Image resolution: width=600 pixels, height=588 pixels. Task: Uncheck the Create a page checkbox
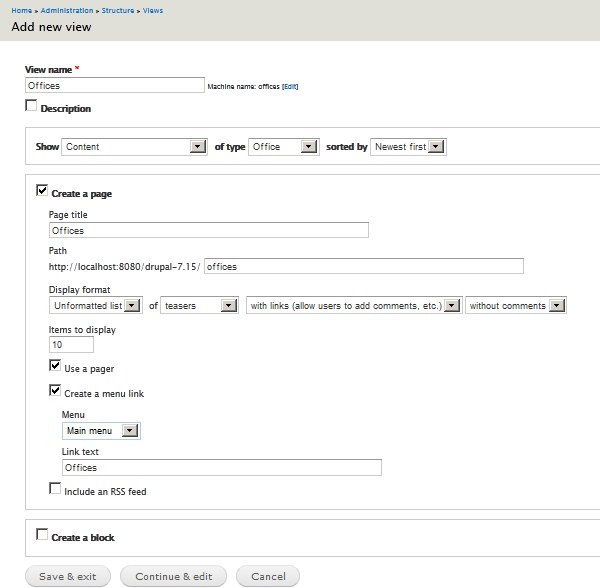(42, 190)
